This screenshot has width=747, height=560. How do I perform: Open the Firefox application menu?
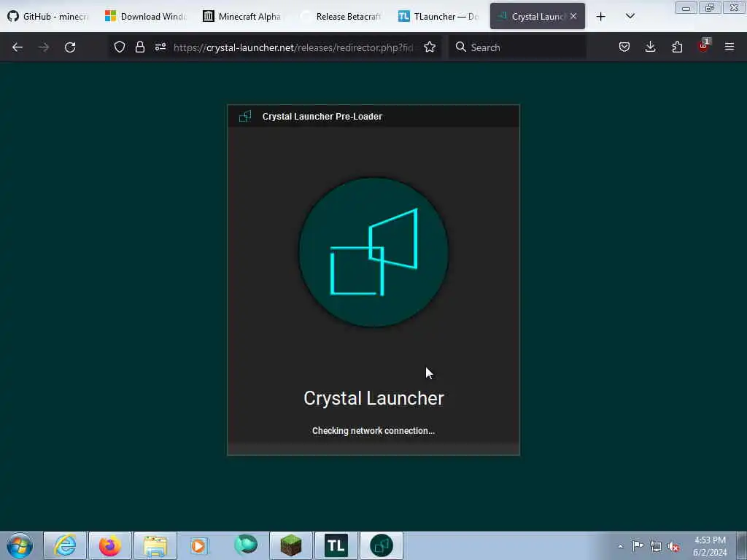pyautogui.click(x=729, y=47)
